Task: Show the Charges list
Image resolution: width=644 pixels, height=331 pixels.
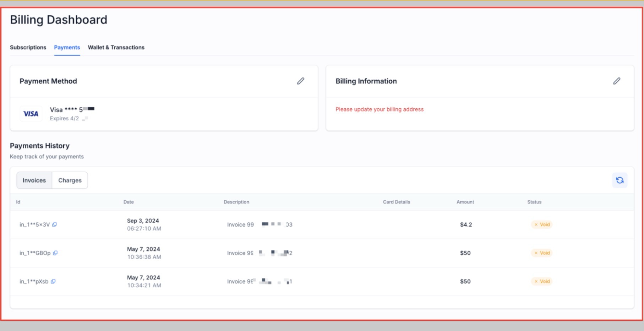Action: (70, 180)
